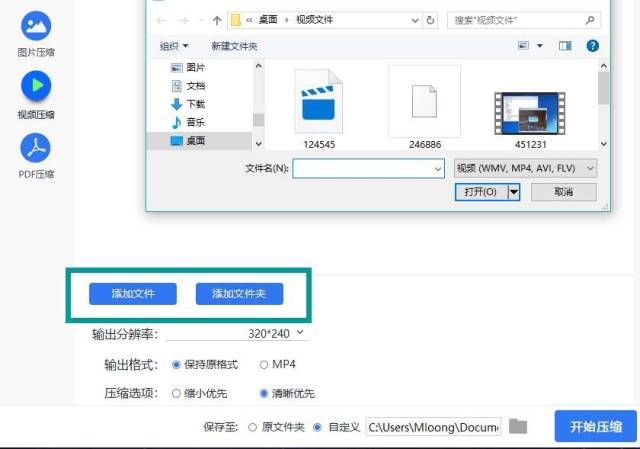This screenshot has height=449, width=640.
Task: Open the PDF压缩 compression tool
Action: [x=36, y=156]
